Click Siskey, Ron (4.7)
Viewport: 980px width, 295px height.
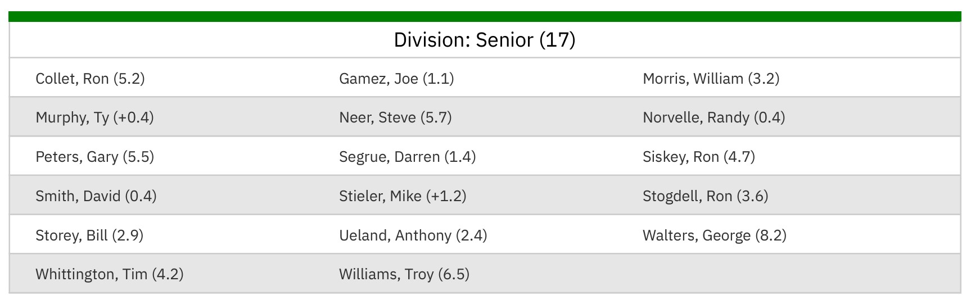click(x=698, y=156)
